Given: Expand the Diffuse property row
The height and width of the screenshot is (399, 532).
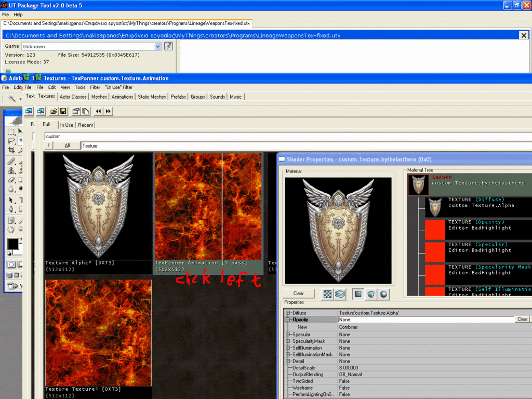Looking at the screenshot, I should (x=288, y=313).
